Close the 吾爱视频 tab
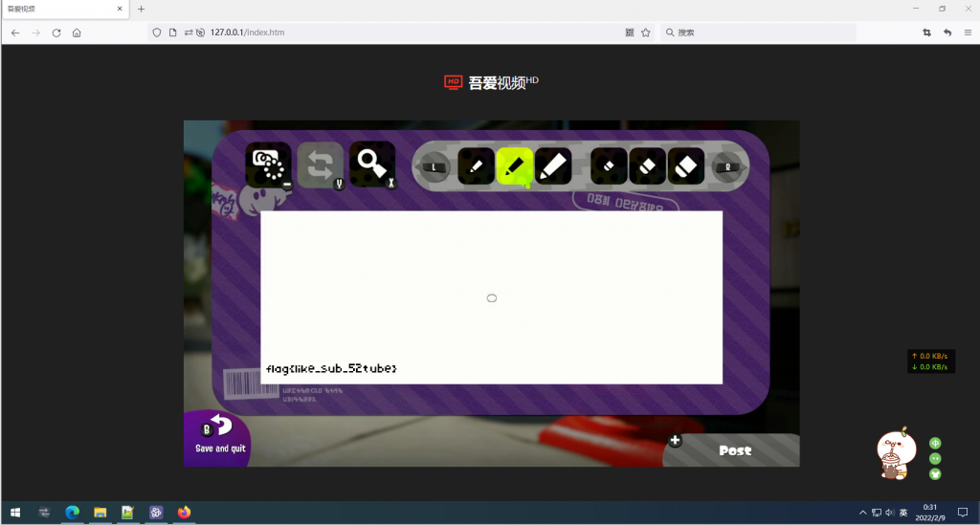Image resolution: width=980 pixels, height=525 pixels. (120, 9)
